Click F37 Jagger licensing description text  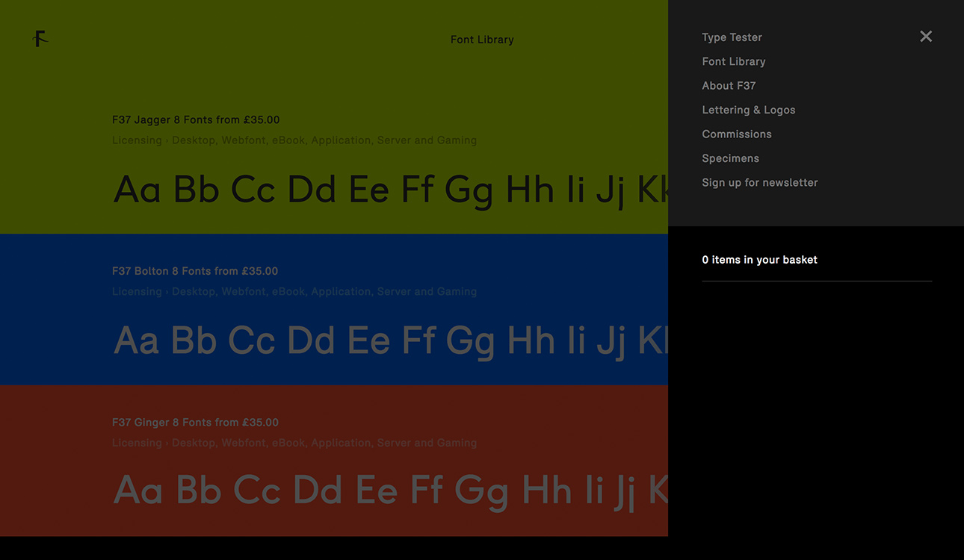point(294,140)
